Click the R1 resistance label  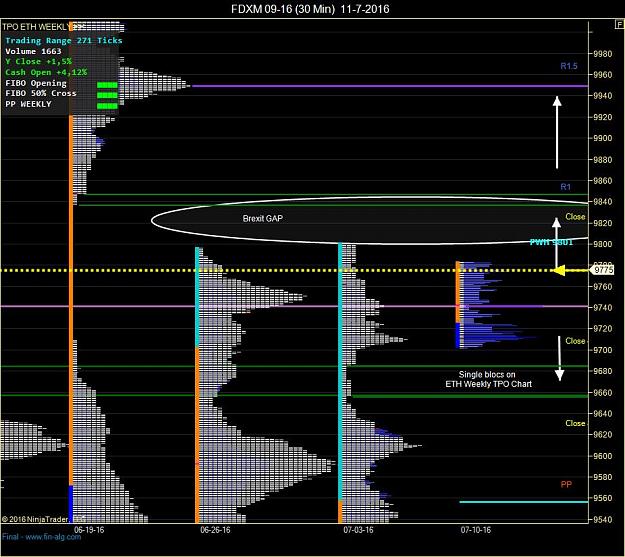pos(566,187)
